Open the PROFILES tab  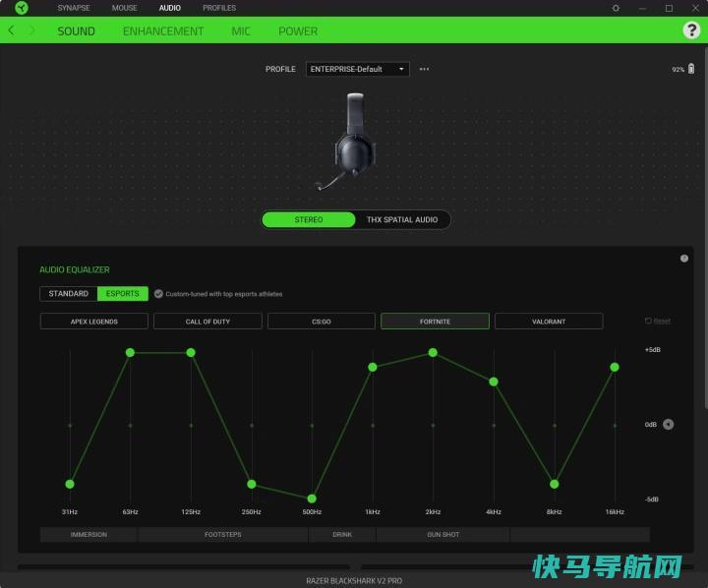(x=219, y=8)
